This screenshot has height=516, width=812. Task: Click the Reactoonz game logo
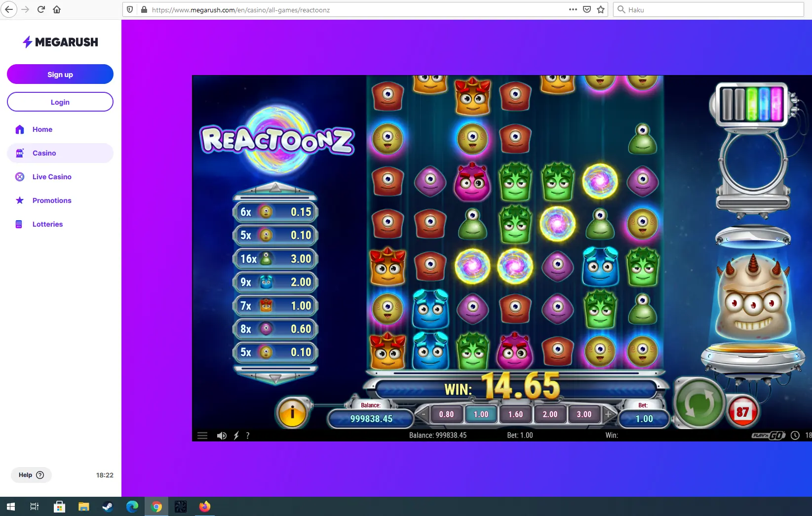[x=277, y=140]
